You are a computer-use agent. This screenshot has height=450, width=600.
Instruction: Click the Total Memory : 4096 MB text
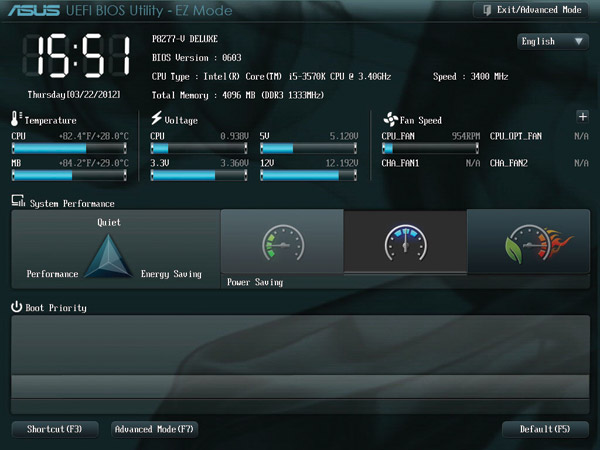[238, 95]
